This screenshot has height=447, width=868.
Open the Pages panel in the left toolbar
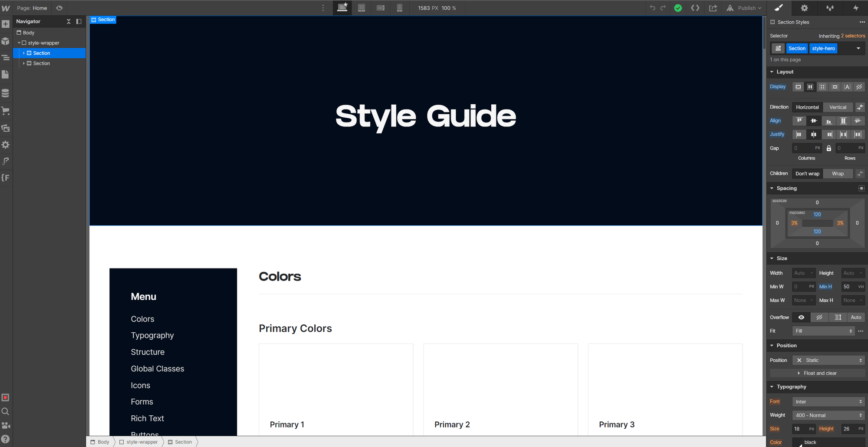(x=6, y=74)
